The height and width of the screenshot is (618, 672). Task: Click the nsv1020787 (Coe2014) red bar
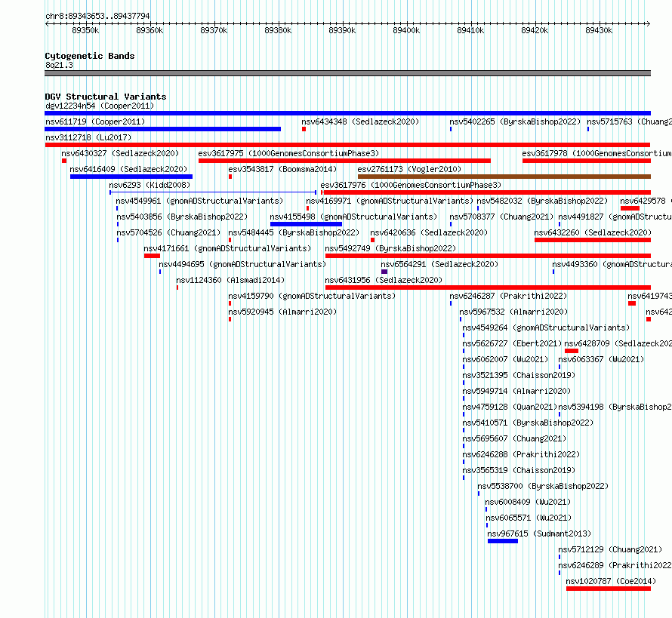(x=609, y=589)
